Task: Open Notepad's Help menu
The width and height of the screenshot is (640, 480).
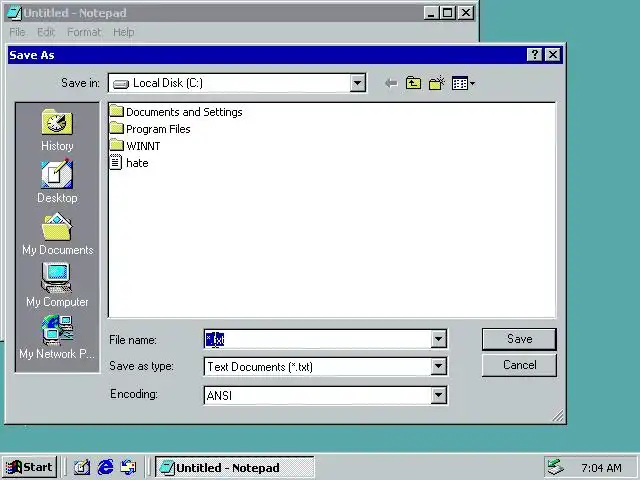Action: [x=123, y=32]
